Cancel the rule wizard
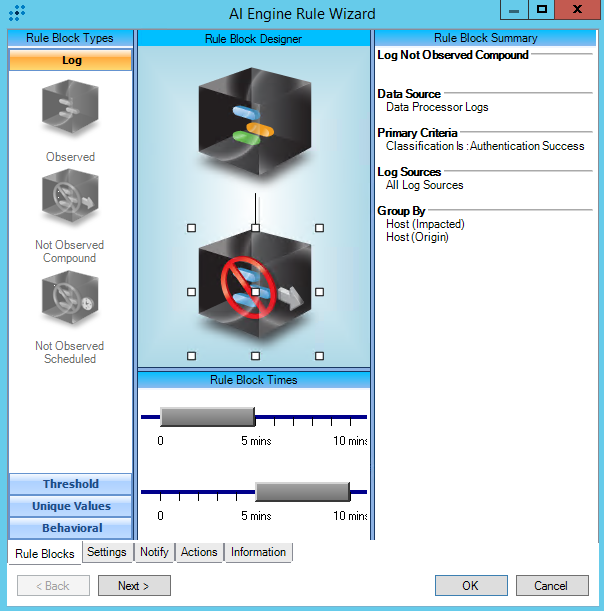Image resolution: width=604 pixels, height=611 pixels. point(550,586)
